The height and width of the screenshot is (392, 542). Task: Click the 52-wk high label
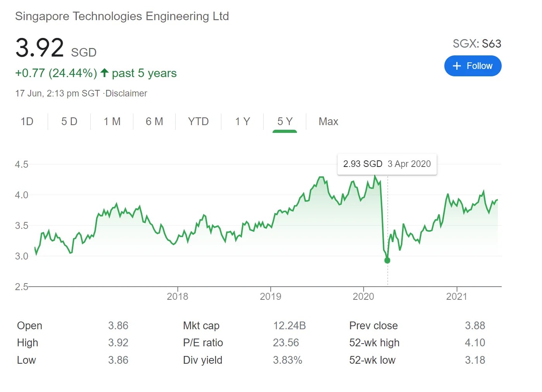pos(374,343)
